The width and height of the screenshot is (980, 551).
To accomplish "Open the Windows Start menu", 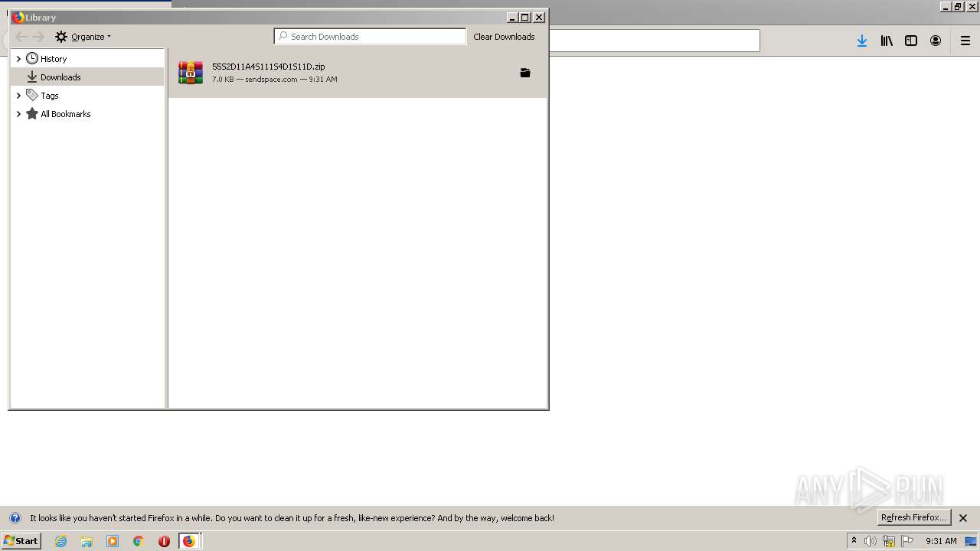I will pos(21,541).
